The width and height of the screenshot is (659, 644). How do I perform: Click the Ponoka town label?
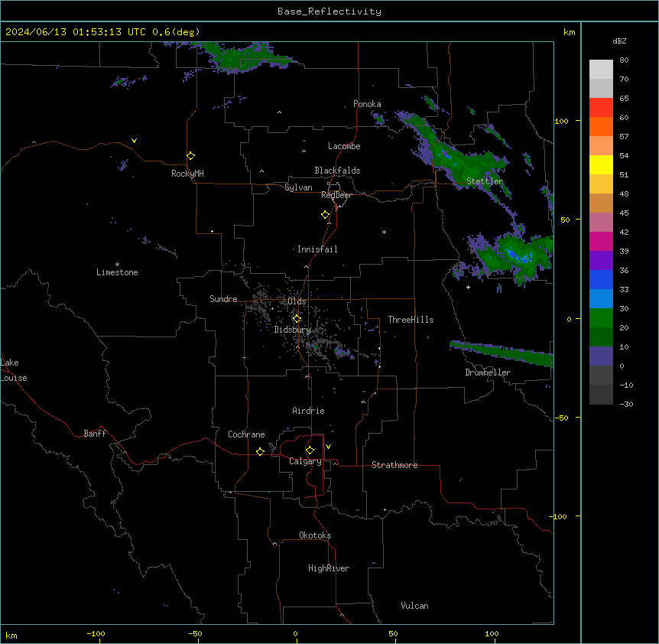pos(367,104)
